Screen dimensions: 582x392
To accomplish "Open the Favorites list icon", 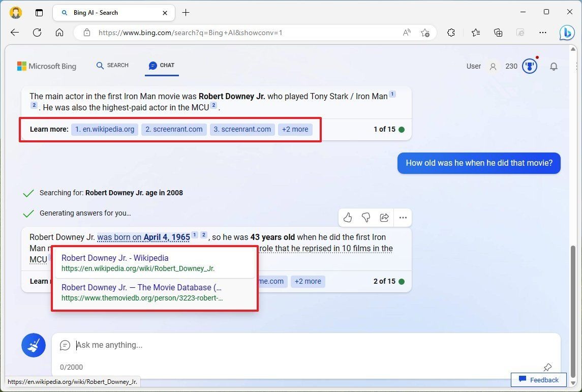I will [475, 33].
